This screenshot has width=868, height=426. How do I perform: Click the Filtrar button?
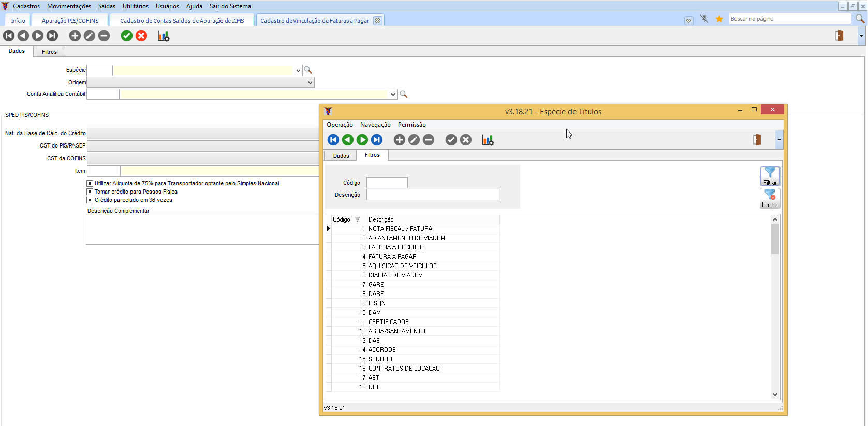pyautogui.click(x=770, y=176)
